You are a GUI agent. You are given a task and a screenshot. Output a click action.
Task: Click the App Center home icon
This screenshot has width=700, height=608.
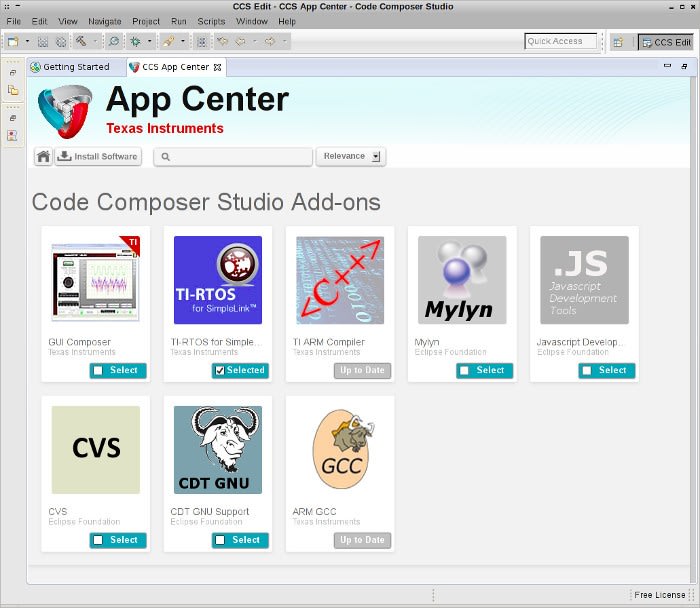point(43,157)
